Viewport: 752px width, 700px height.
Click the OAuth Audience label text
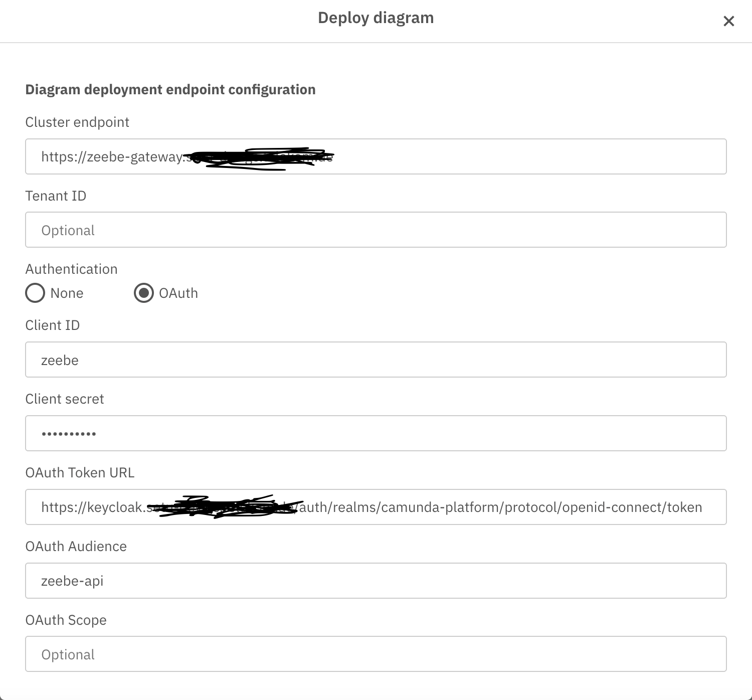click(76, 547)
